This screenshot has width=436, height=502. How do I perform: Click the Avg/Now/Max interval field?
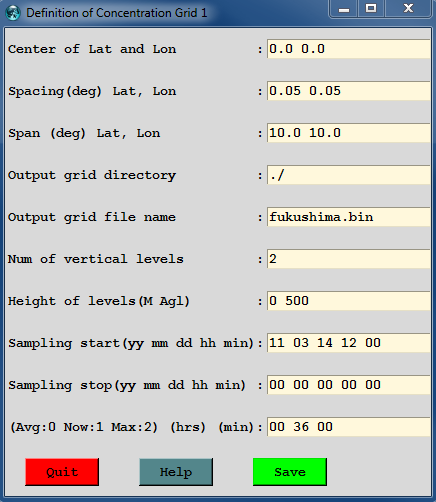coord(349,427)
